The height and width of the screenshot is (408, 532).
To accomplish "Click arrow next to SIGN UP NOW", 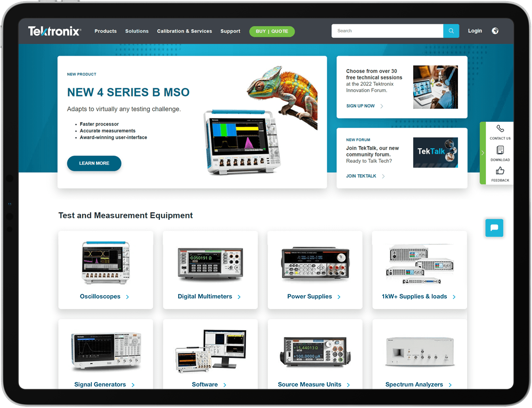I will point(382,106).
